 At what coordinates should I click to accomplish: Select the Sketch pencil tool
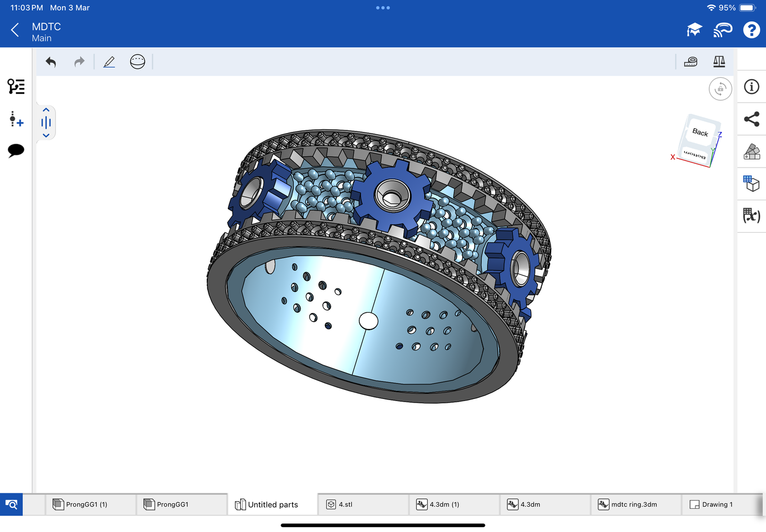point(109,62)
